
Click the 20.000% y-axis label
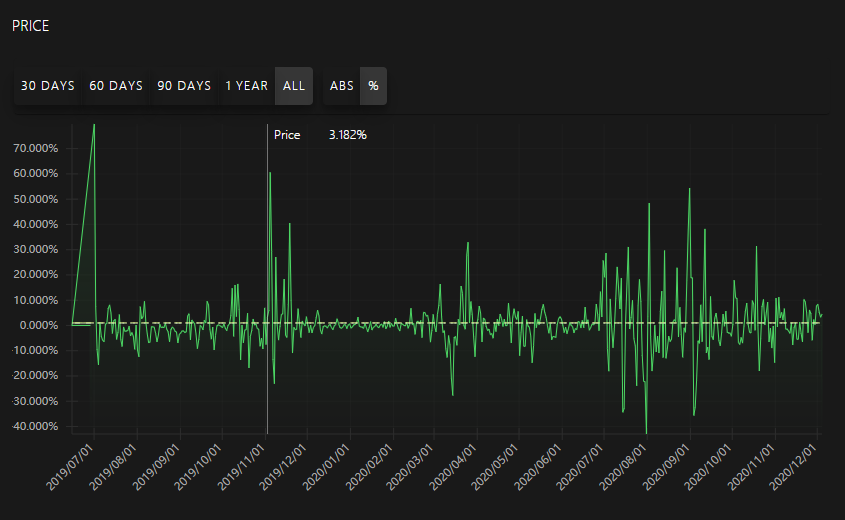[36, 275]
